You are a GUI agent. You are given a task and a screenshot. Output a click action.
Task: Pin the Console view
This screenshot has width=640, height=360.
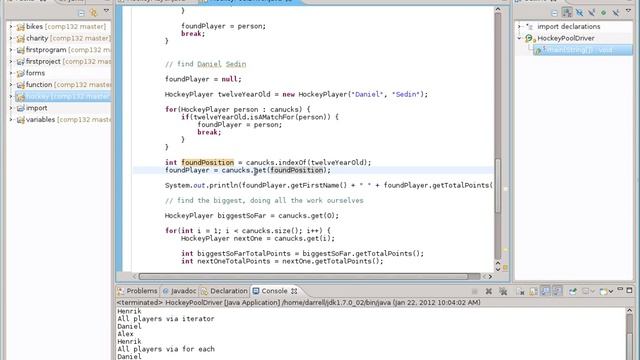point(573,291)
